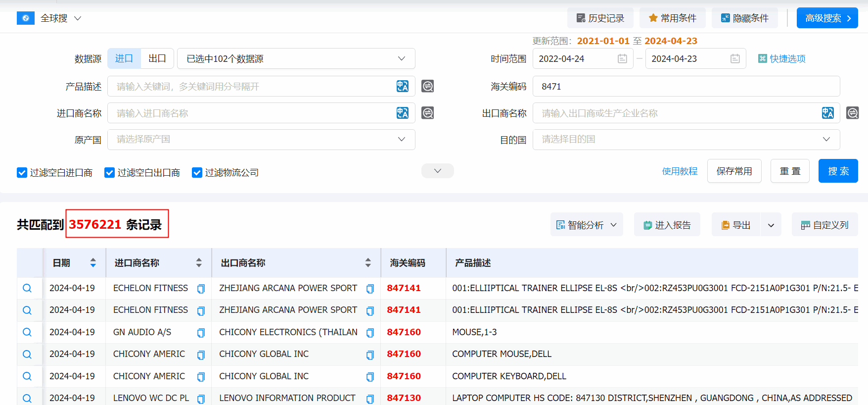Click round filter icon beside exporter name

[x=852, y=113]
